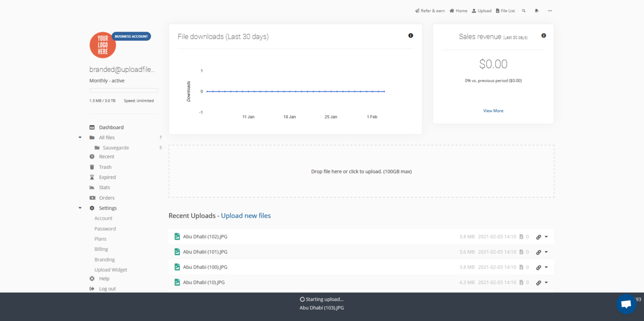Open dropdown arrow for Abu Dhabi (101).JPG
644x321 pixels.
coord(546,252)
